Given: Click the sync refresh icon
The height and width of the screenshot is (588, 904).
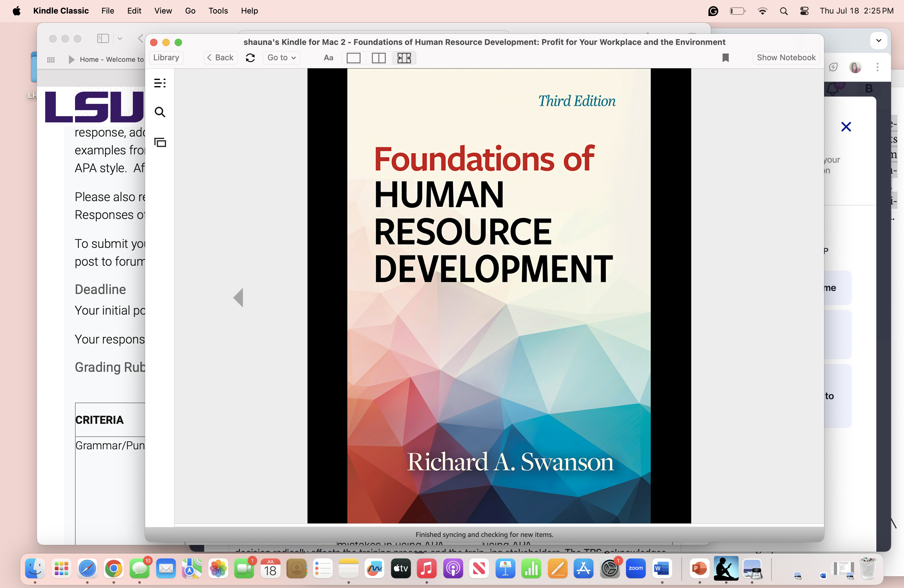Looking at the screenshot, I should [250, 58].
